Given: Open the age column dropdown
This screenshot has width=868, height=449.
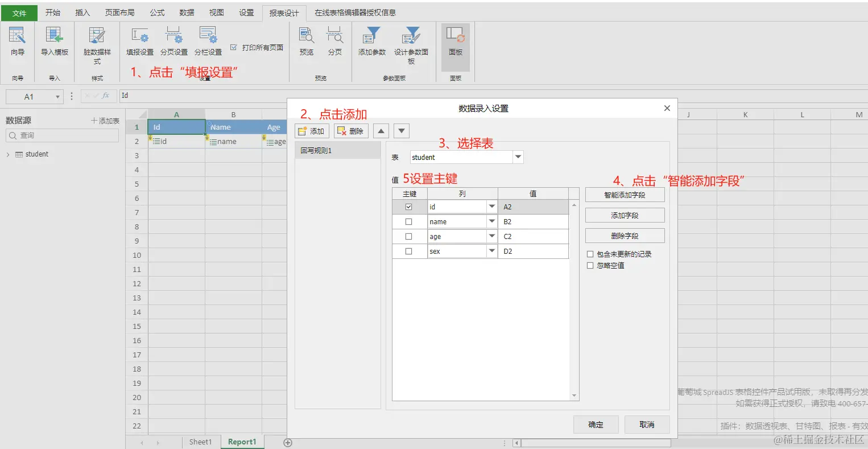Looking at the screenshot, I should (x=492, y=236).
